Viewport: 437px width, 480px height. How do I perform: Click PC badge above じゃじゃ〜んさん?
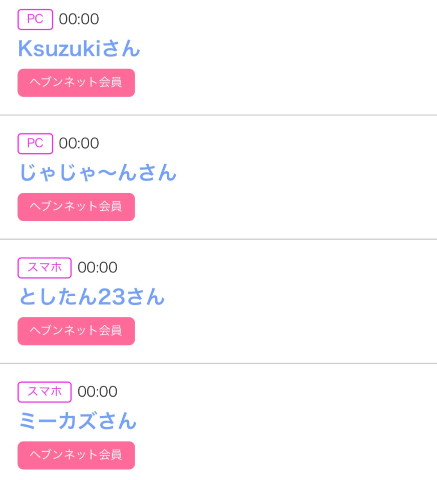coord(35,144)
